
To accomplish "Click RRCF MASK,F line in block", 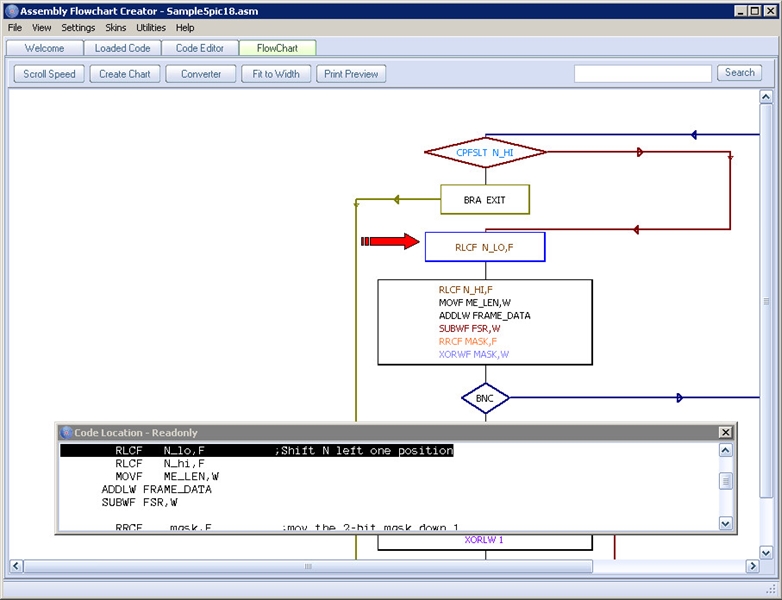I will tap(468, 342).
